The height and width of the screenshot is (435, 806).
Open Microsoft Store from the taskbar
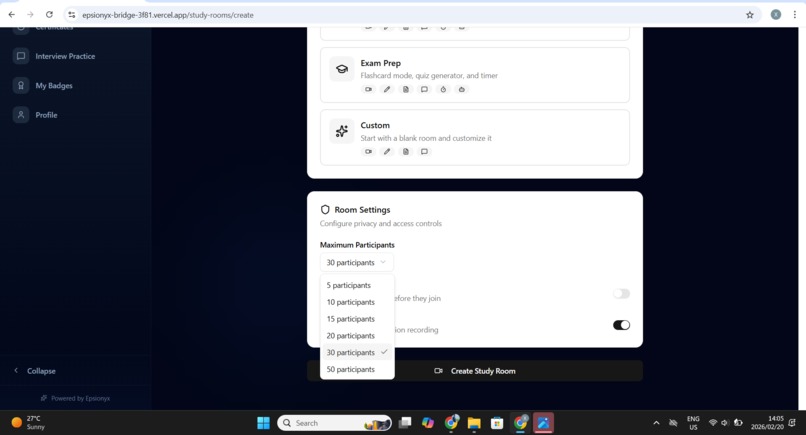[497, 423]
